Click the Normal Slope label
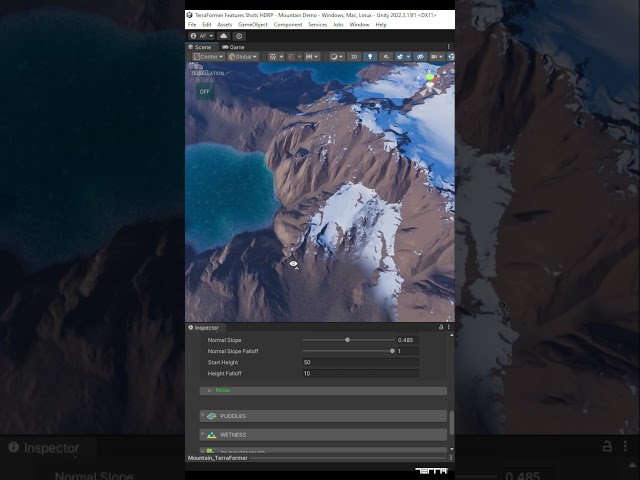640x480 pixels. coord(224,340)
